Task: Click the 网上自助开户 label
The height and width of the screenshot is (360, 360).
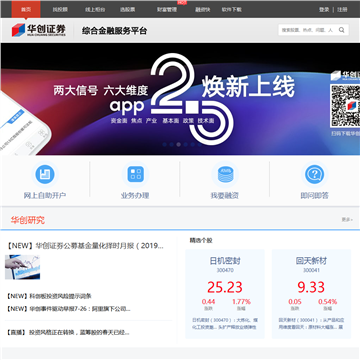Action: 45,195
